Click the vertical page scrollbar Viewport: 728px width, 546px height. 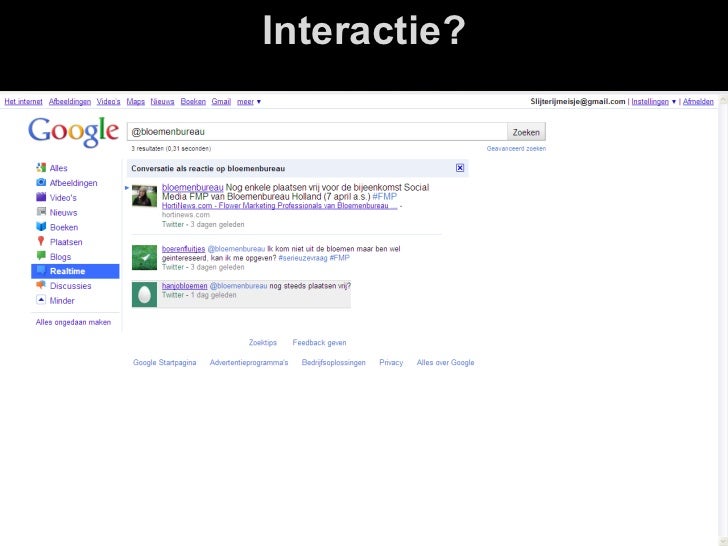click(x=723, y=320)
